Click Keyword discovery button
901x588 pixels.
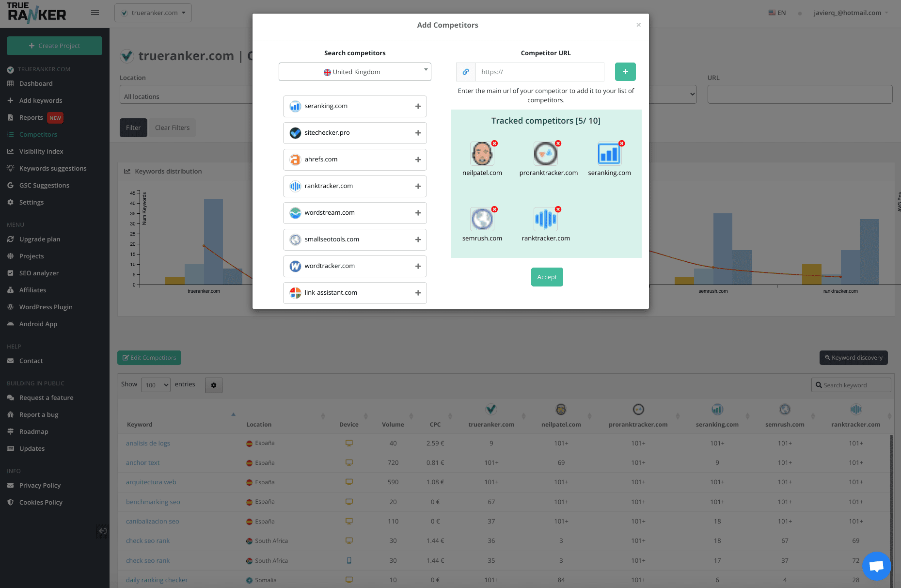(x=854, y=358)
